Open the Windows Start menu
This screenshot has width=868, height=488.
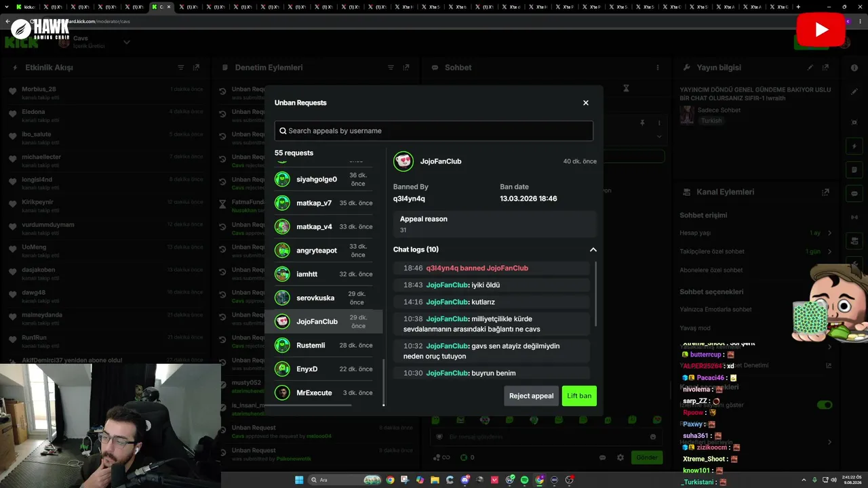click(299, 480)
